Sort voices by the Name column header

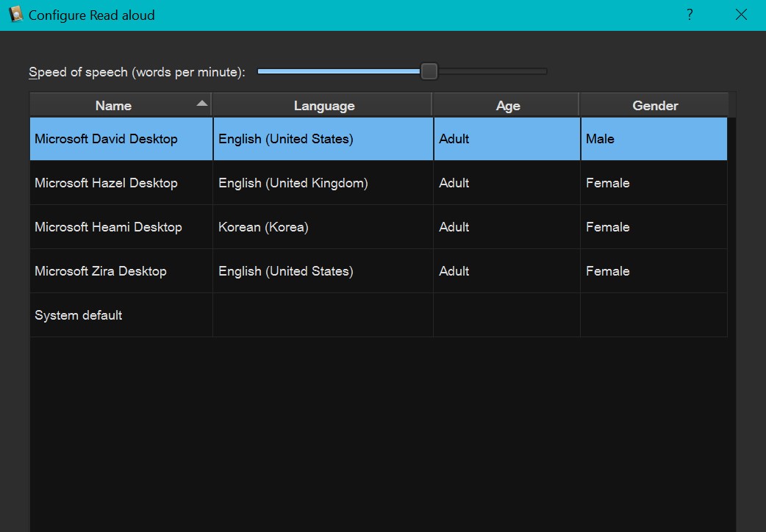pos(121,106)
